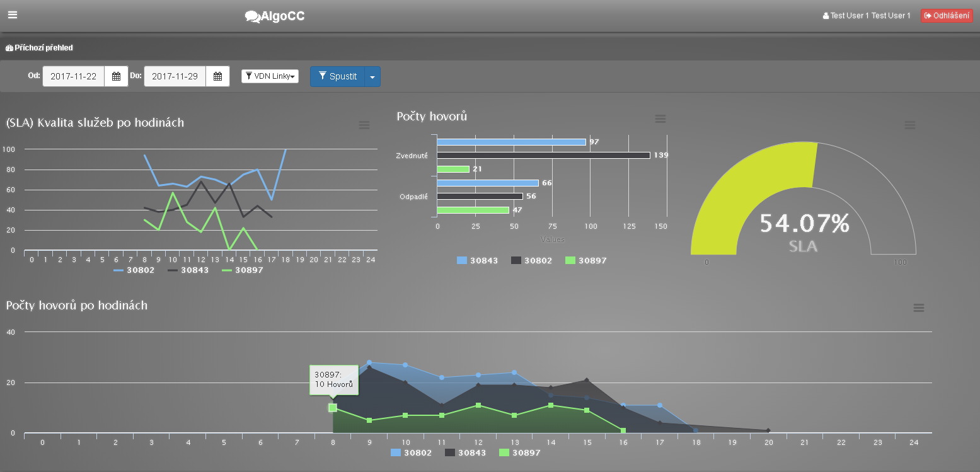
Task: Open hourly calls chart menu icon
Action: (x=918, y=308)
